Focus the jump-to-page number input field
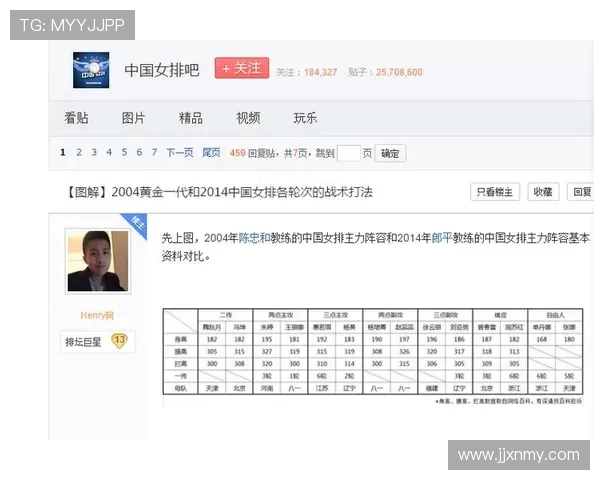Viewport: 600px width, 480px height. [349, 153]
